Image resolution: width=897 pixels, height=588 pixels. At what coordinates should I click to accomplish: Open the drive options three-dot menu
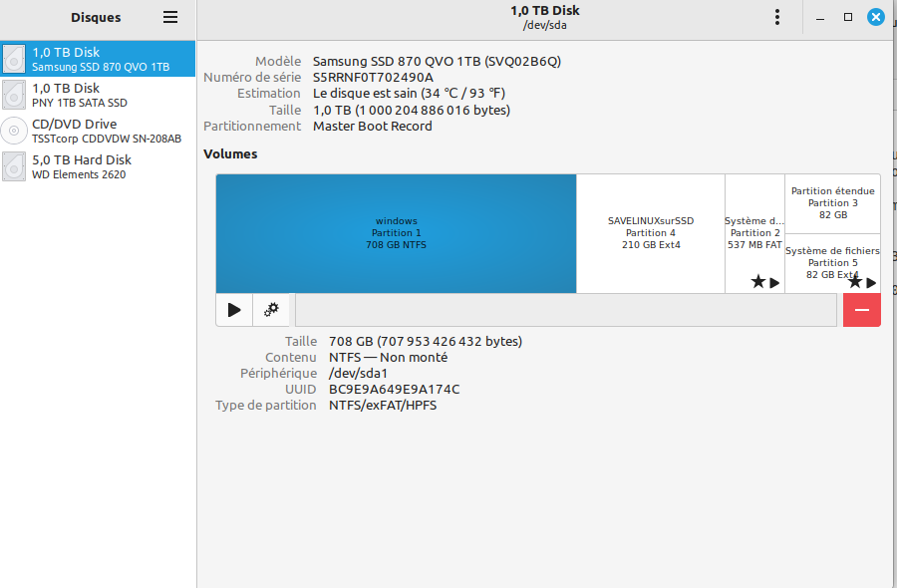[776, 17]
